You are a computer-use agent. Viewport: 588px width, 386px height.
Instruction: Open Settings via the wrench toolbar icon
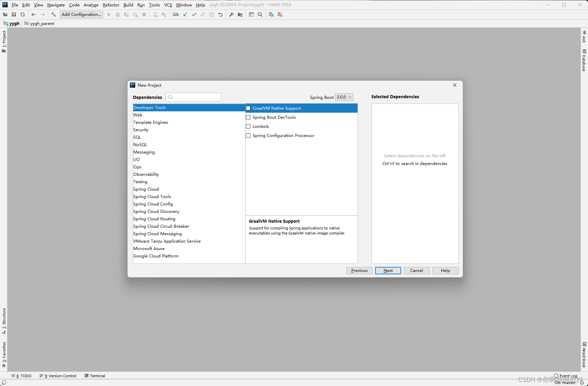pyautogui.click(x=231, y=15)
